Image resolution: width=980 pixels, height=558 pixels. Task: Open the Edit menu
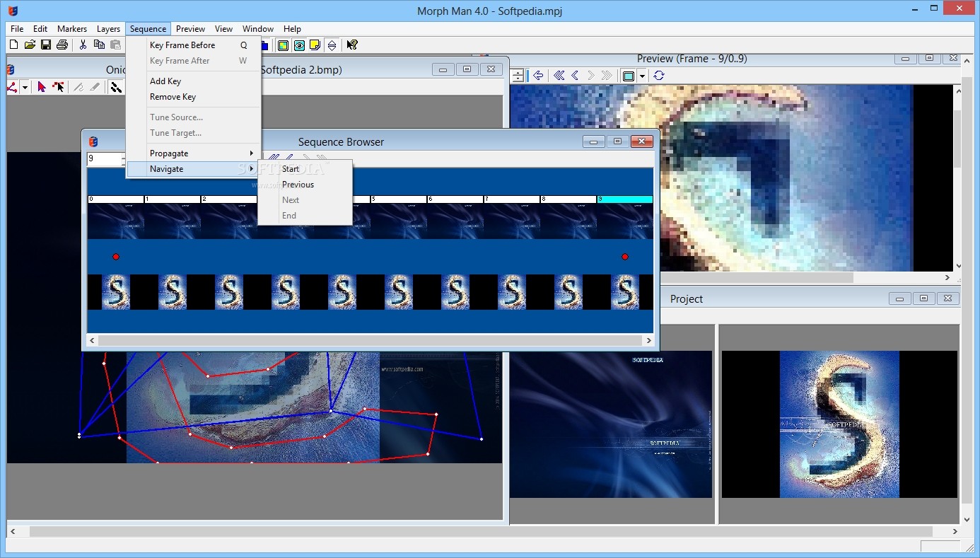pos(40,29)
